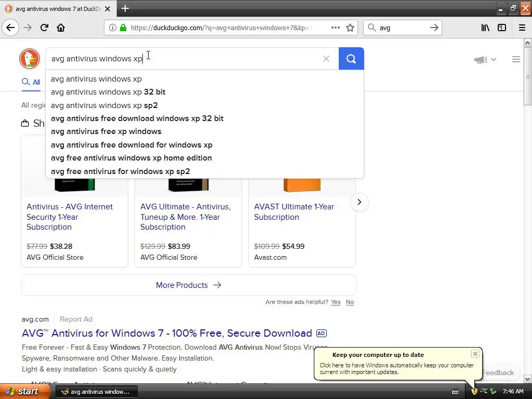The image size is (532, 399).
Task: Click the 'Avast.com' seller text
Action: pos(270,257)
